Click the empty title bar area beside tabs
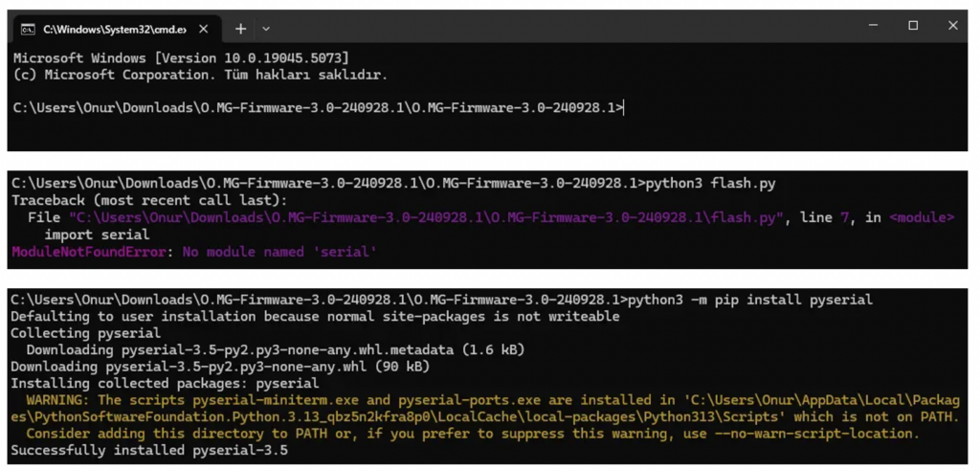Image resolution: width=980 pixels, height=471 pixels. click(x=563, y=26)
